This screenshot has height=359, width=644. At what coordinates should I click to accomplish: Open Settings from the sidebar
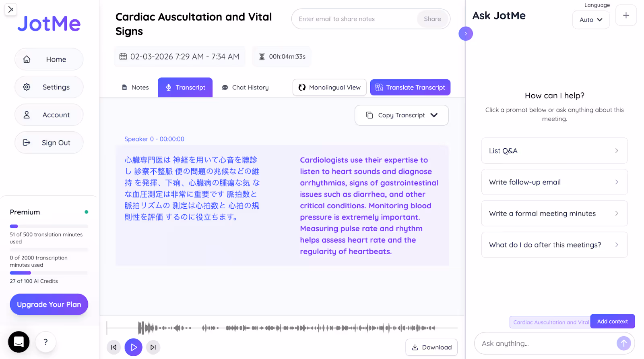(x=49, y=87)
